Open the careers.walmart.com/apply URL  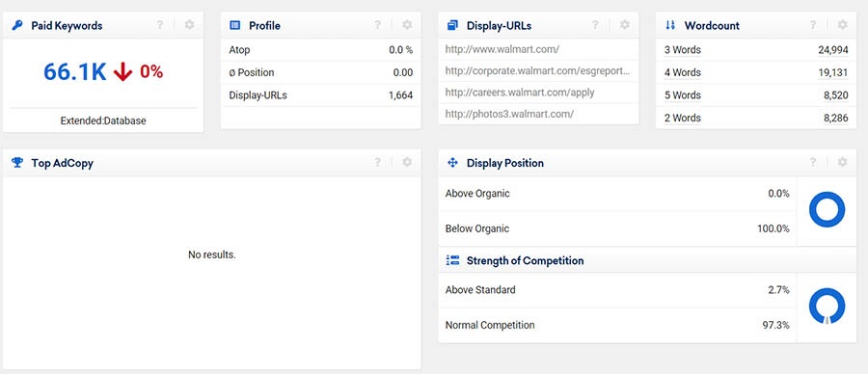point(520,93)
